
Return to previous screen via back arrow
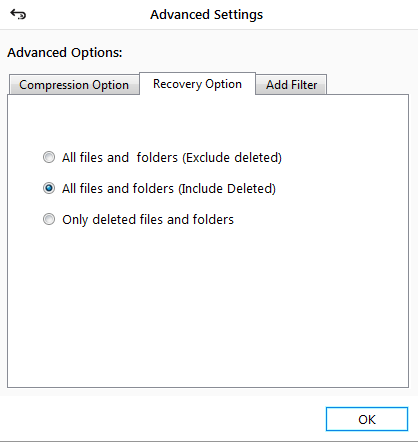18,14
